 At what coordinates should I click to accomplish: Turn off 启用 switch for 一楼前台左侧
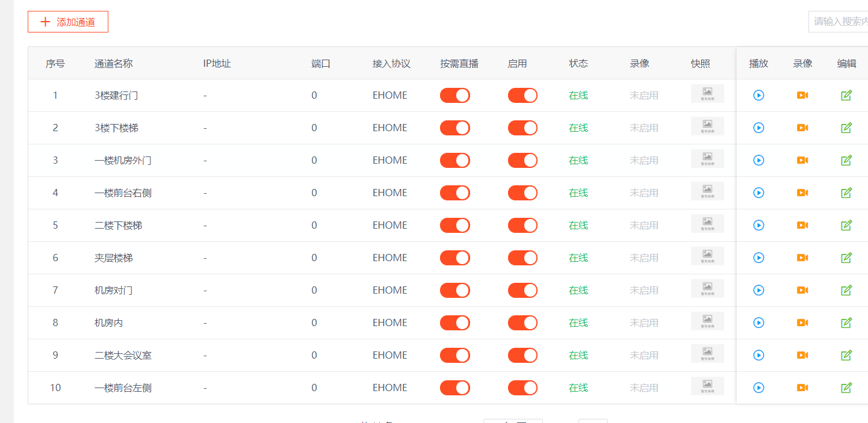pos(522,387)
